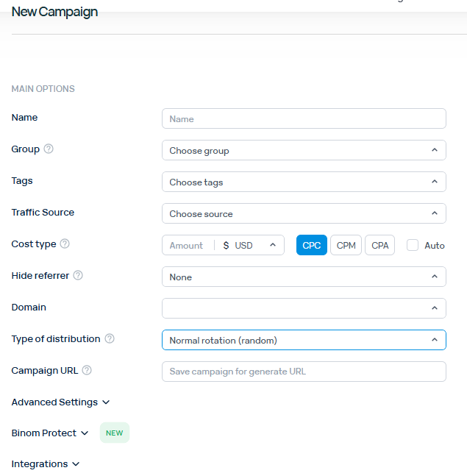Open the empty Domain dropdown

(304, 308)
